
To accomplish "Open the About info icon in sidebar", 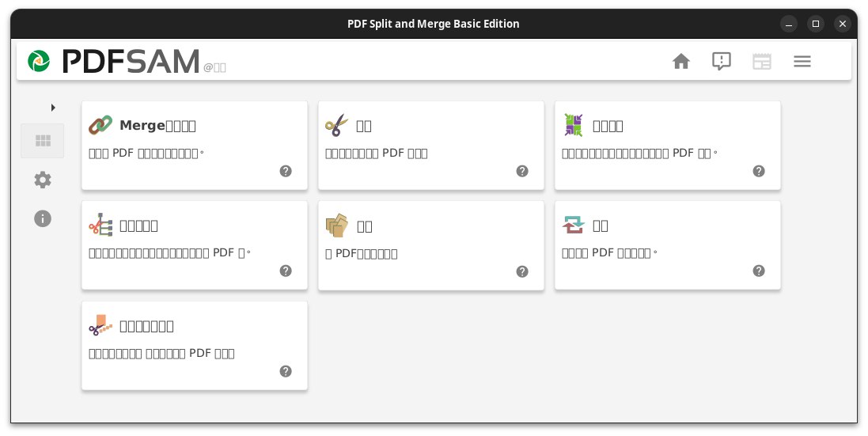I will (x=43, y=218).
